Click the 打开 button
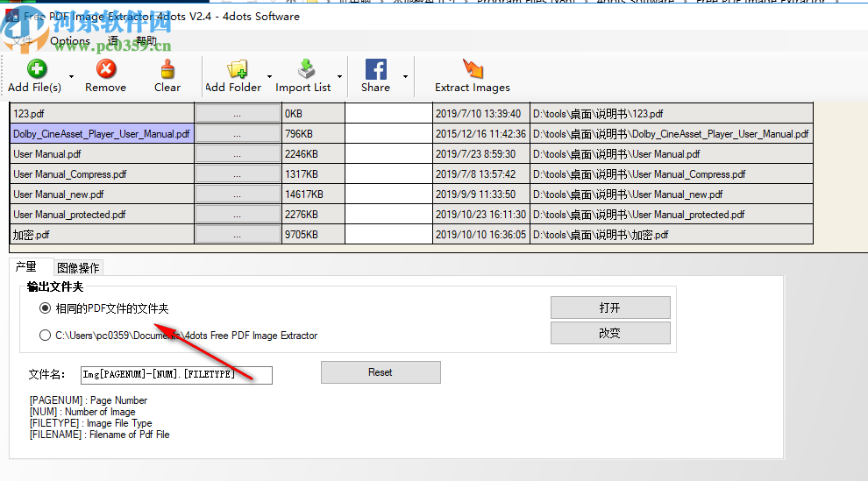This screenshot has height=481, width=868. click(610, 308)
